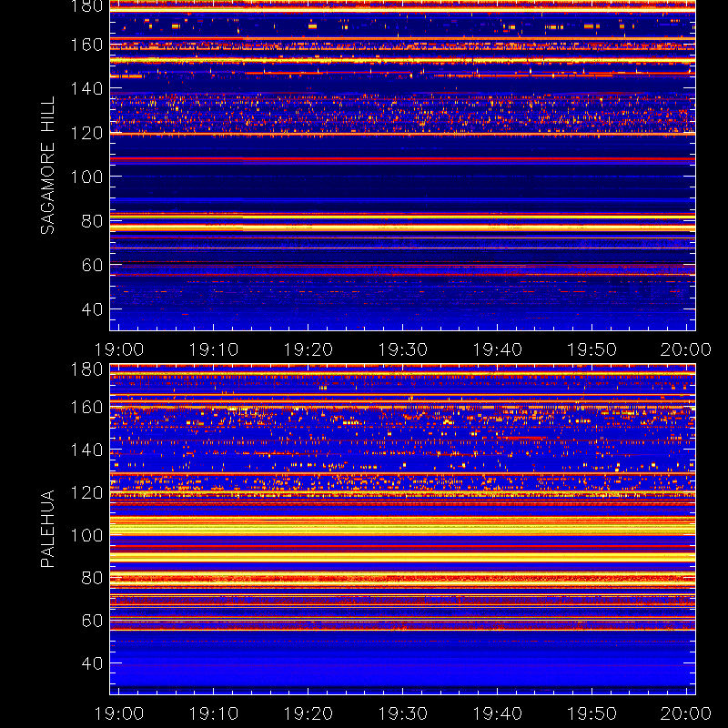Select the 40 tick label on Sagamore Hill axis
Image resolution: width=728 pixels, height=728 pixels.
coord(92,309)
